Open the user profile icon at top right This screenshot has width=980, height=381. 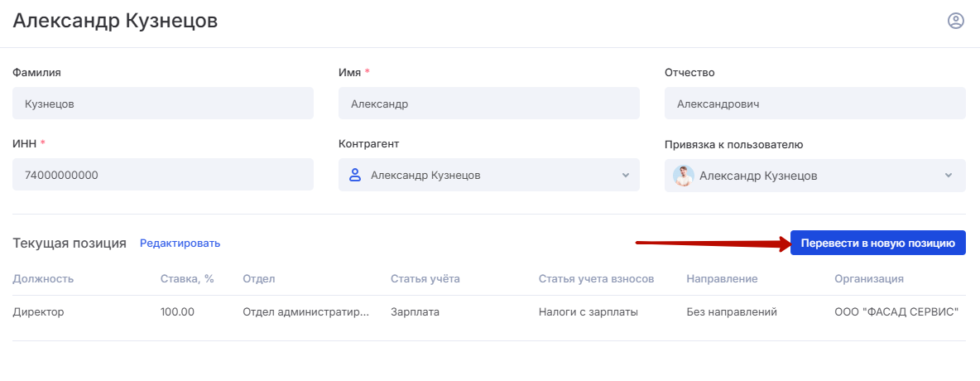tap(955, 22)
